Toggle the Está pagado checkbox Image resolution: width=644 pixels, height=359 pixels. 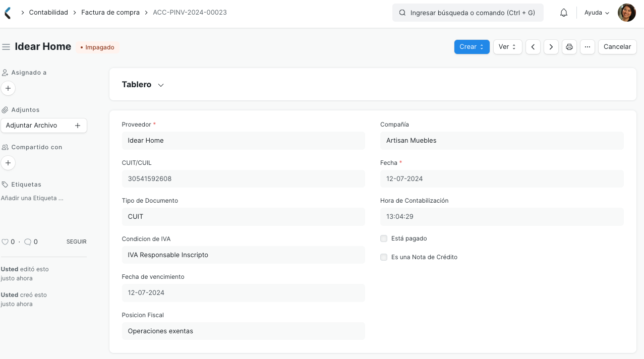coord(384,238)
